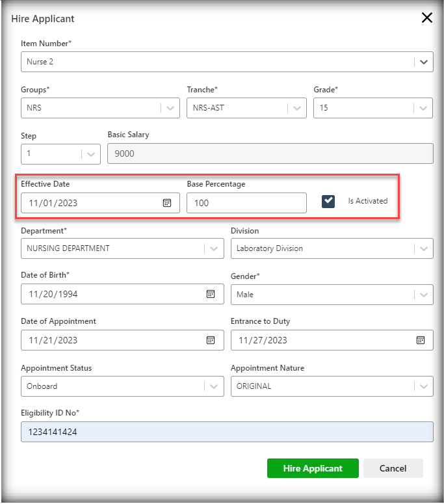This screenshot has height=504, width=444.
Task: Focus the Eligibility ID No field
Action: coord(227,432)
